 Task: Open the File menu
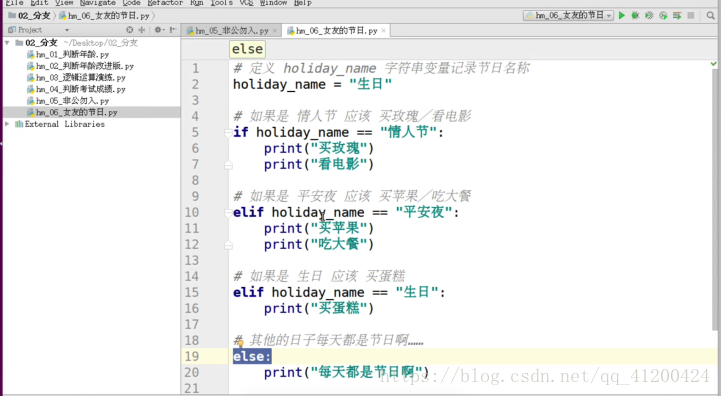(x=14, y=3)
